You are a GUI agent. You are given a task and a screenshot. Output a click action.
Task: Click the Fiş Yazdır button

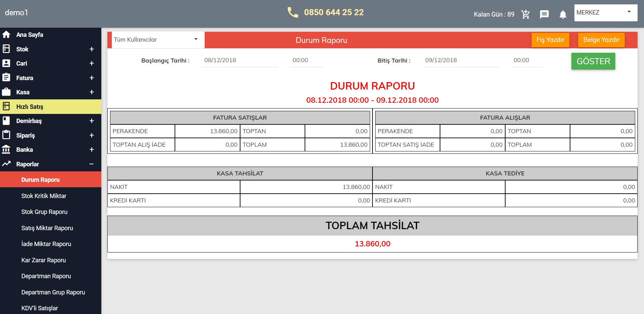point(550,40)
